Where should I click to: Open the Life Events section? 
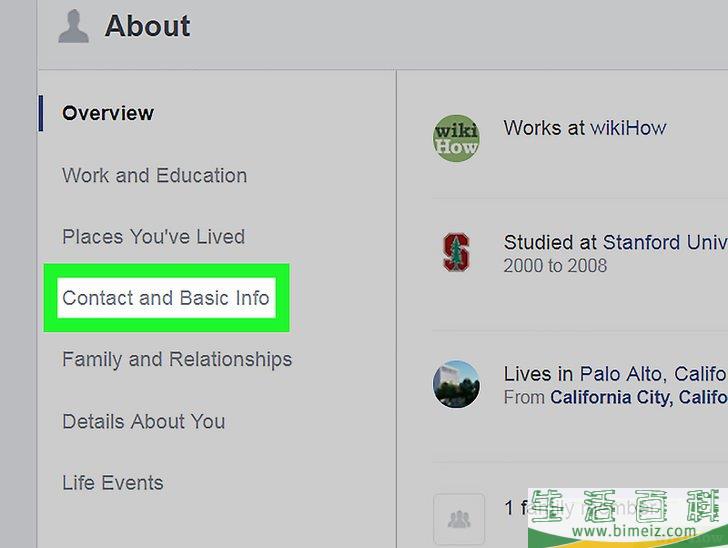pyautogui.click(x=113, y=483)
